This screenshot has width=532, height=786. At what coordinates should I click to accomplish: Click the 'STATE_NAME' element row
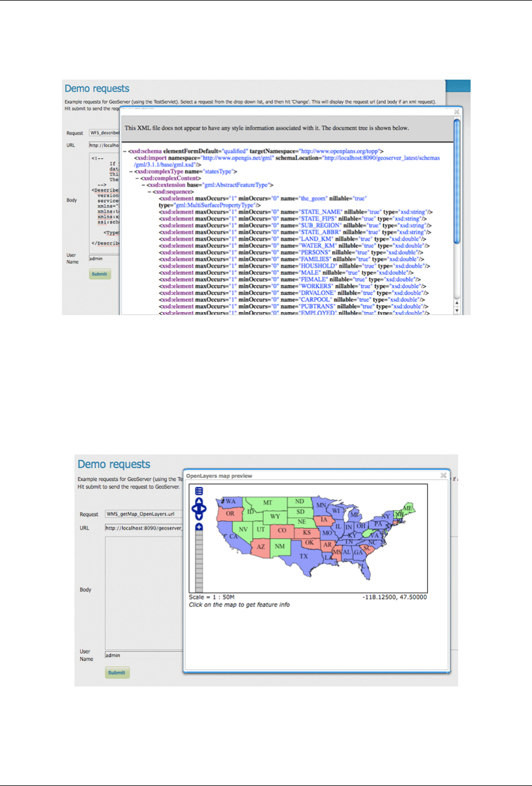(x=296, y=212)
